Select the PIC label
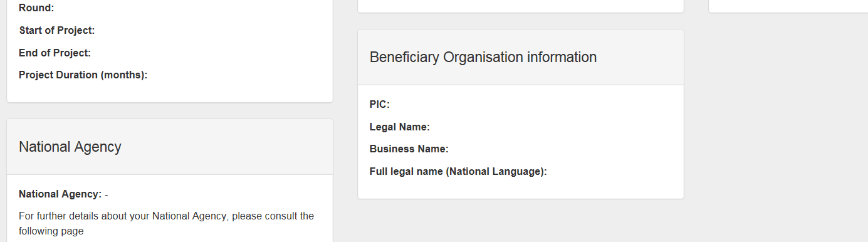The image size is (868, 242). 380,104
